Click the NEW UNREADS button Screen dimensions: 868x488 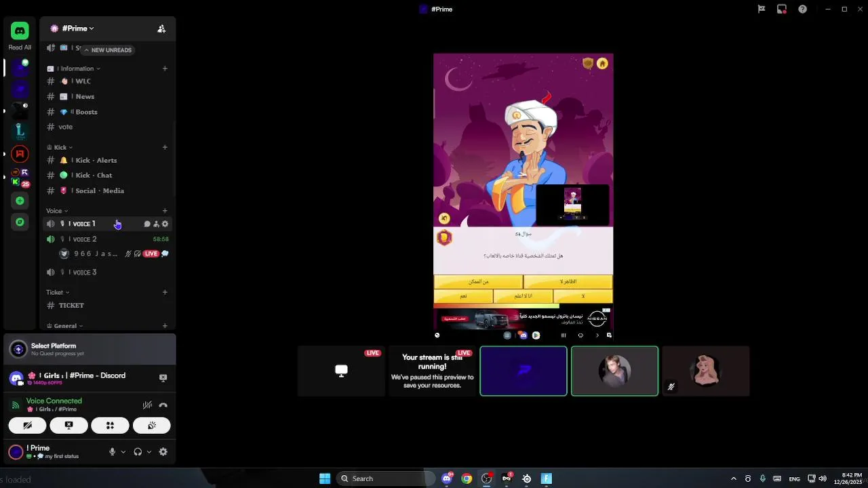107,49
